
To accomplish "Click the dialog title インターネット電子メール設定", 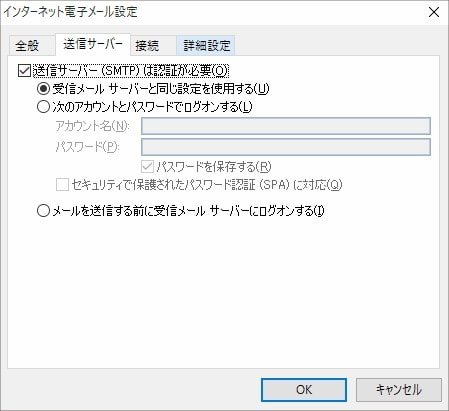I will [70, 12].
